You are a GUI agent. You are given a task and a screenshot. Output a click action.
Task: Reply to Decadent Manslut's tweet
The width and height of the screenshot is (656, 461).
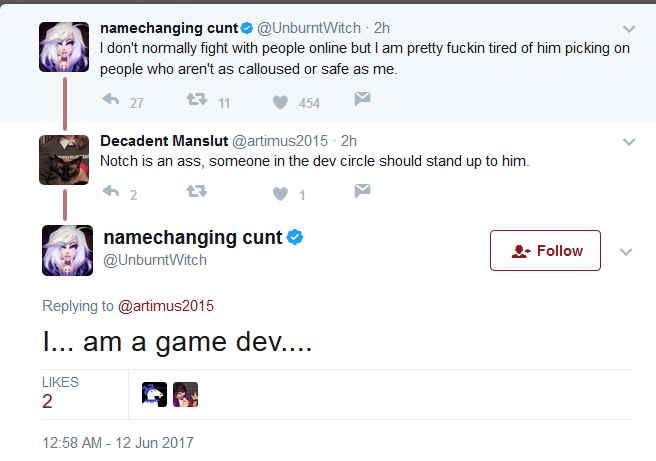click(111, 192)
